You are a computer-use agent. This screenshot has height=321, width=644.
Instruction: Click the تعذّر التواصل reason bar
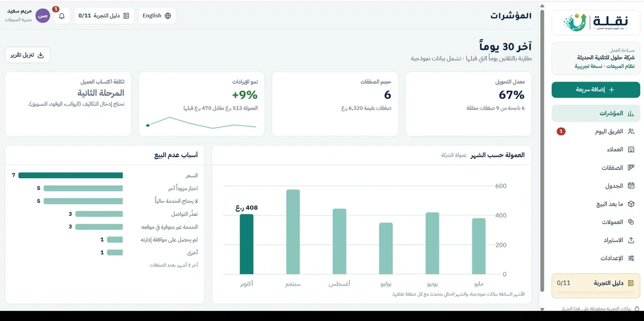coord(99,214)
